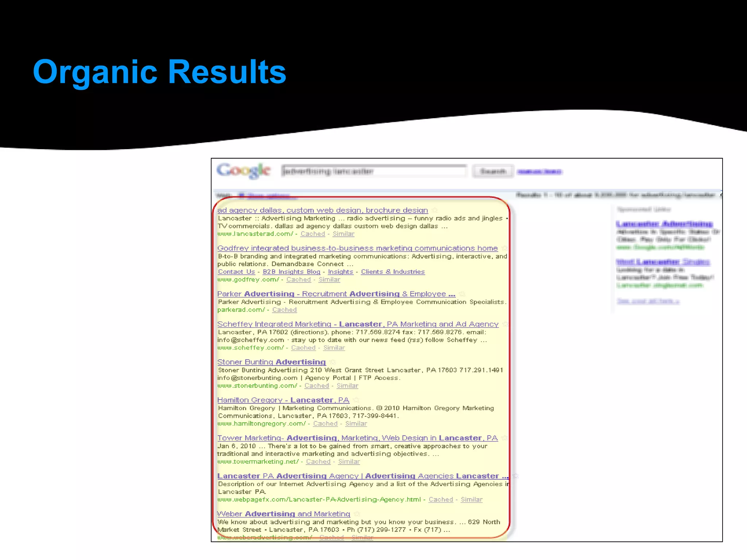Open the 'Insights' sitelink under Godfrey
747x560 pixels.
(341, 272)
